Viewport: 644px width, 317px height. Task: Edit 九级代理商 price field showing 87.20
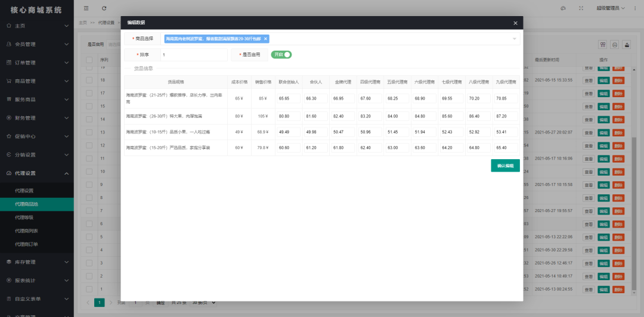tap(506, 116)
